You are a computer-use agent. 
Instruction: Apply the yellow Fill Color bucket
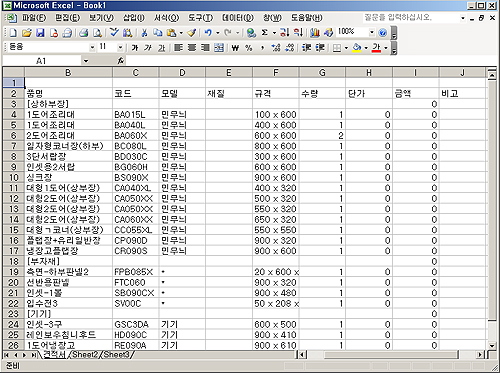(357, 48)
